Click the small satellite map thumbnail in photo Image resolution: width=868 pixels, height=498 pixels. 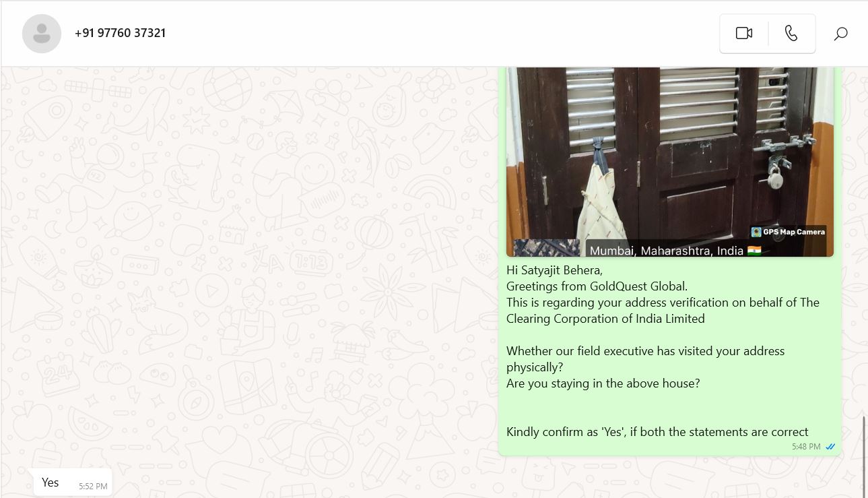click(546, 248)
